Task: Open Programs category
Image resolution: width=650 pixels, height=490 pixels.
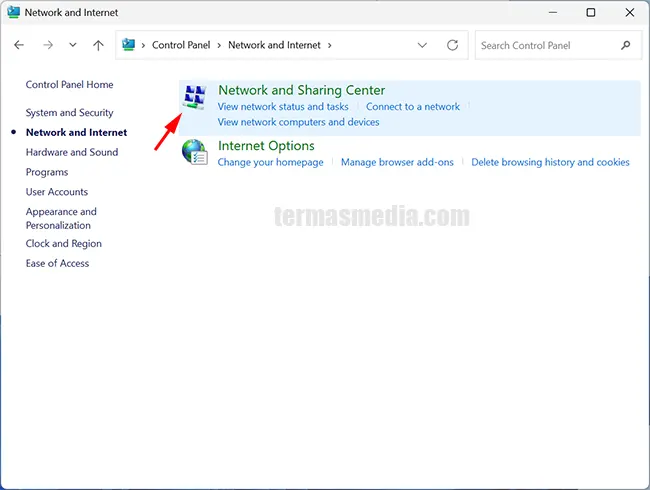Action: pyautogui.click(x=47, y=172)
